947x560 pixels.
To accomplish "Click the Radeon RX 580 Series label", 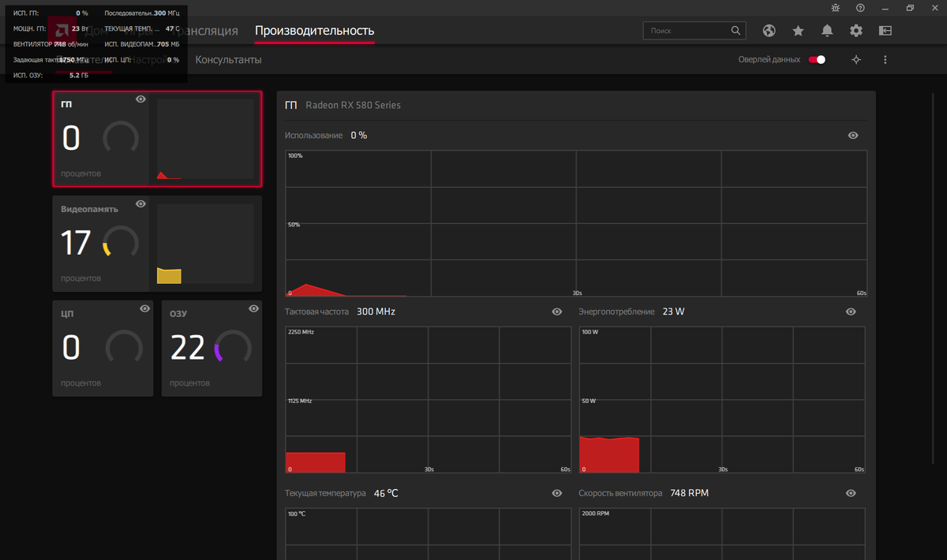I will click(x=353, y=105).
